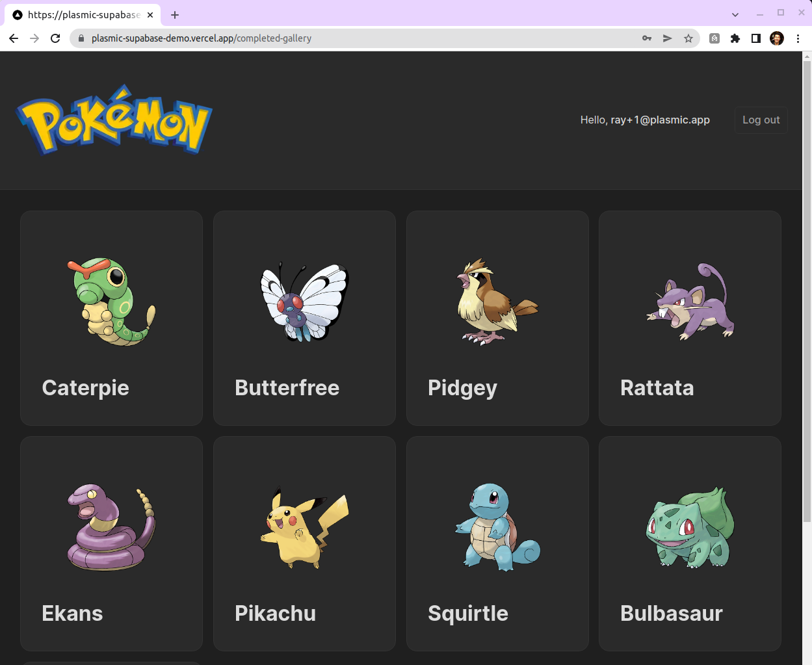Click the Bulbasaur image
The width and height of the screenshot is (812, 665).
(690, 527)
